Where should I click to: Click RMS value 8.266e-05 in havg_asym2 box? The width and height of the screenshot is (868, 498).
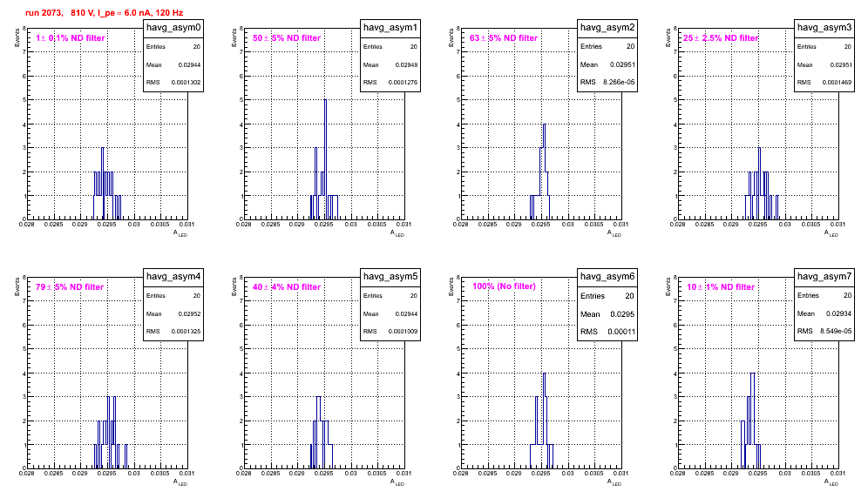pos(619,83)
